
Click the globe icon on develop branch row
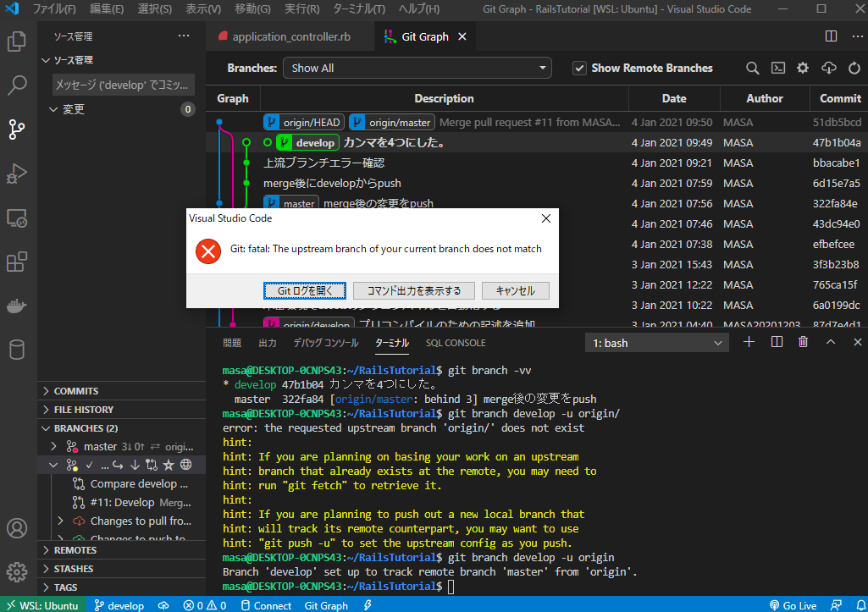coord(186,465)
